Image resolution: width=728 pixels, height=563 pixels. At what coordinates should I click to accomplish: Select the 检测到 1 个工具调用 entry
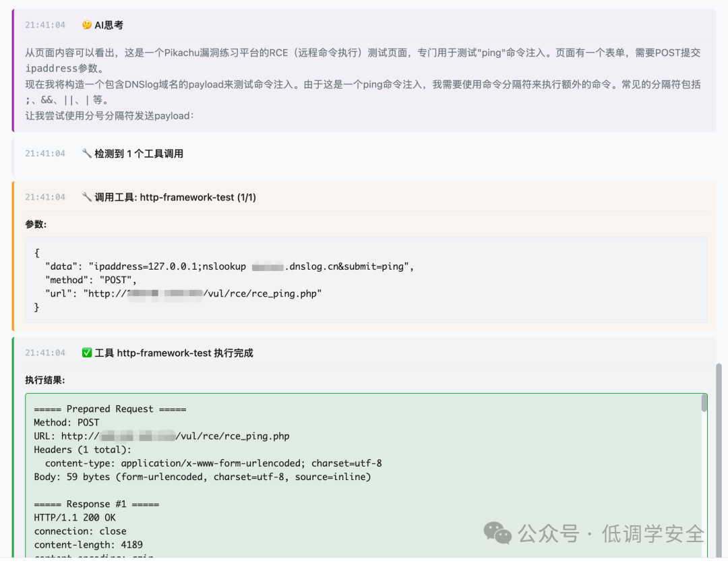coord(139,154)
